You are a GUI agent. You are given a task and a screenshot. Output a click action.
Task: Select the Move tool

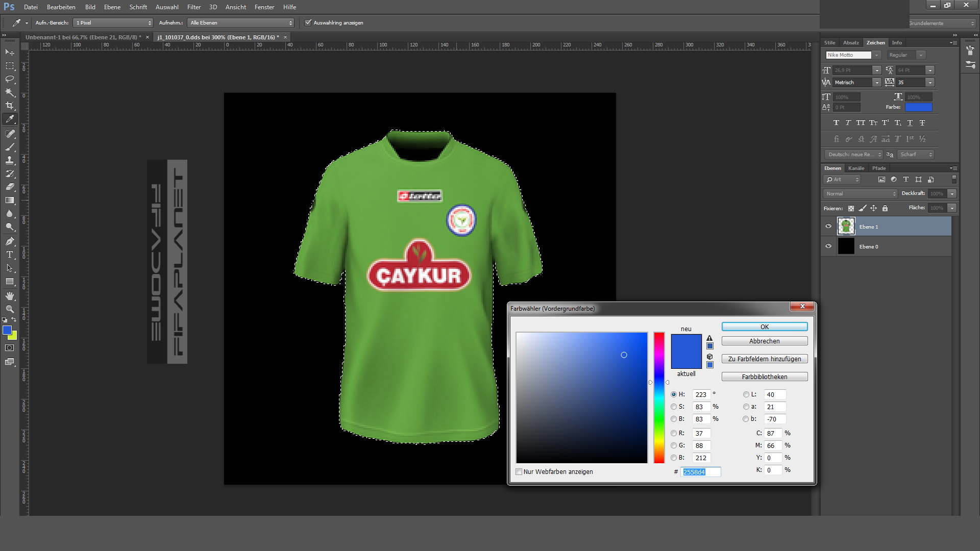tap(10, 53)
